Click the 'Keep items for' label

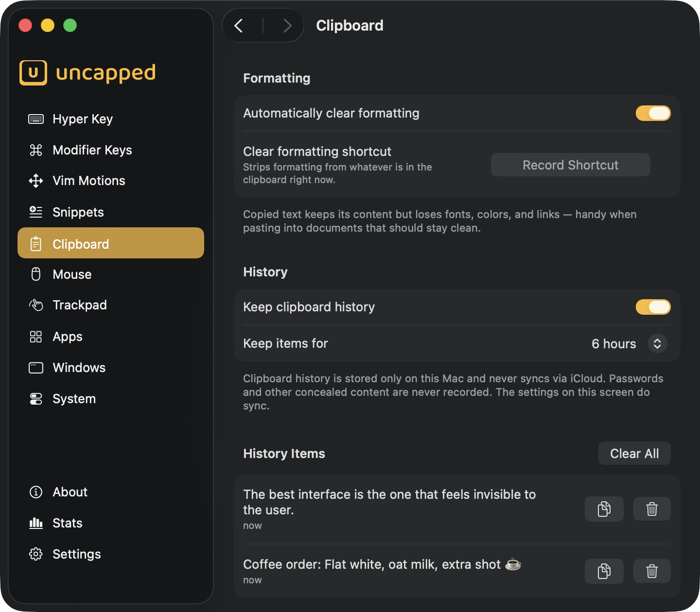[285, 343]
